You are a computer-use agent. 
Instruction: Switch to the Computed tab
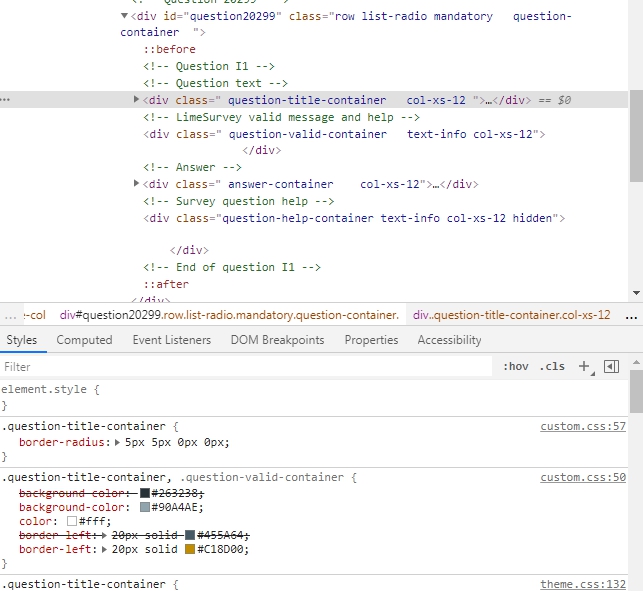click(x=84, y=340)
